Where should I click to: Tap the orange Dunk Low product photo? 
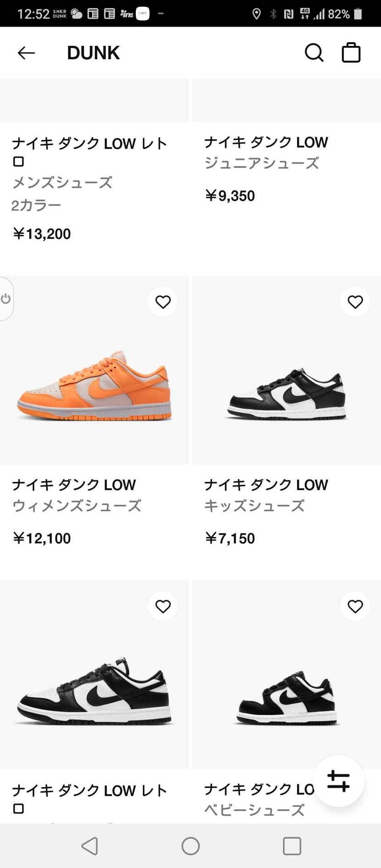pyautogui.click(x=94, y=393)
